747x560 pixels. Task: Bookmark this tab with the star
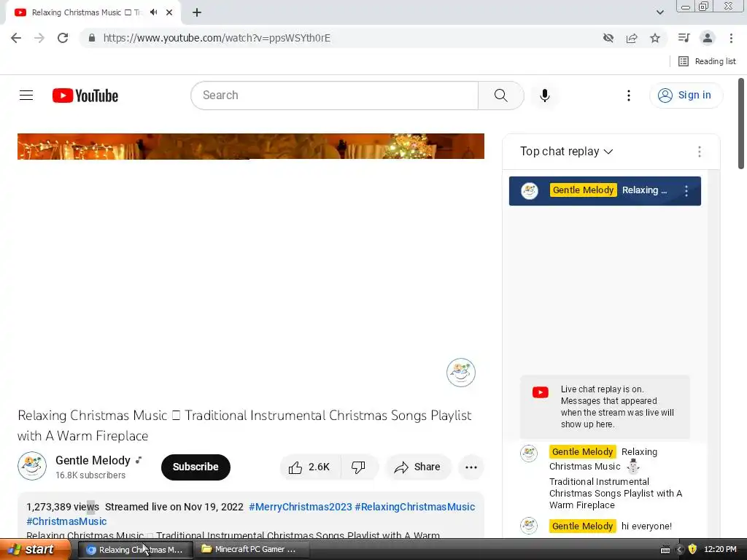655,38
